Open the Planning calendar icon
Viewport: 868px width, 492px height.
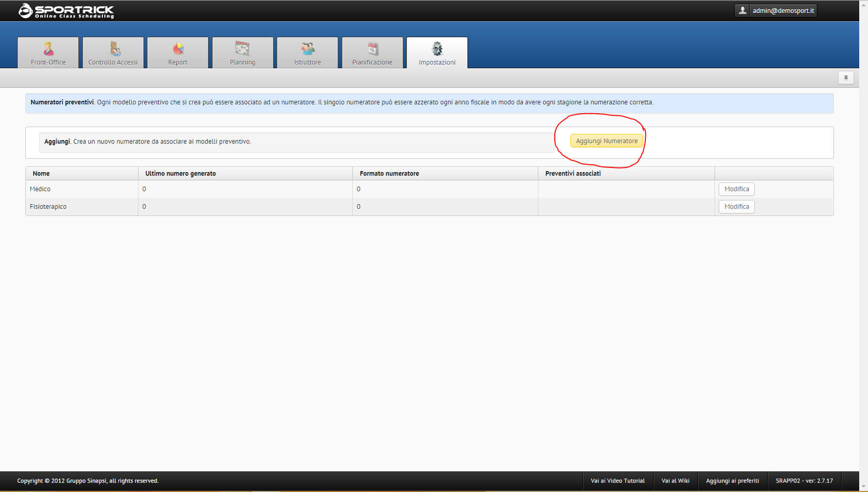click(242, 49)
